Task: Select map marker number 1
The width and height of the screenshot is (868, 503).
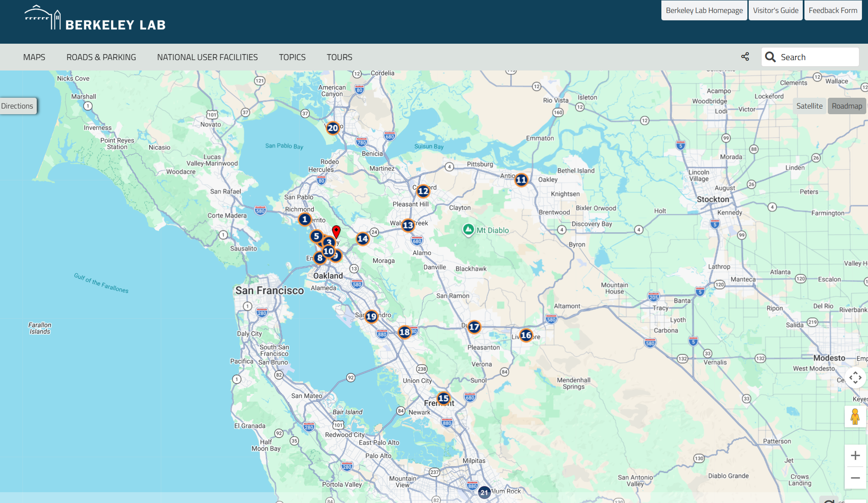Action: click(305, 220)
